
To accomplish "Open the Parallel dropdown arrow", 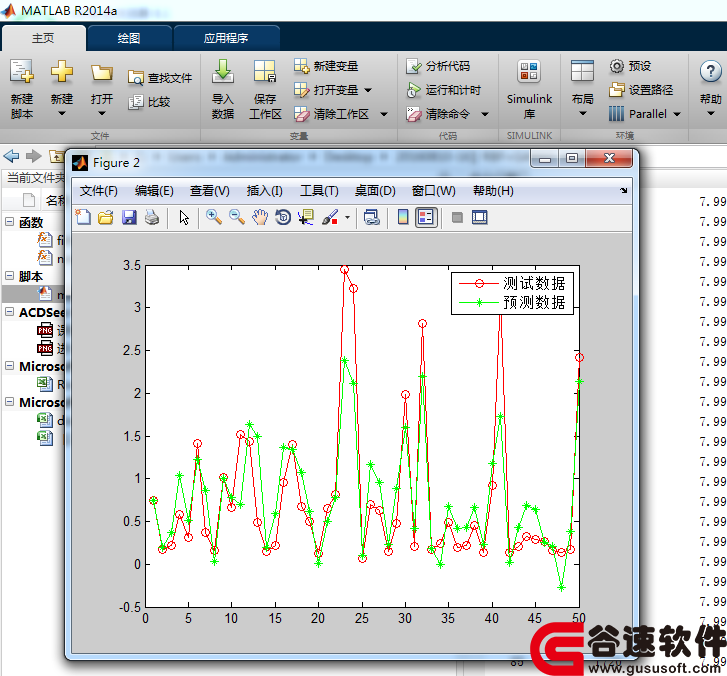I will 677,114.
